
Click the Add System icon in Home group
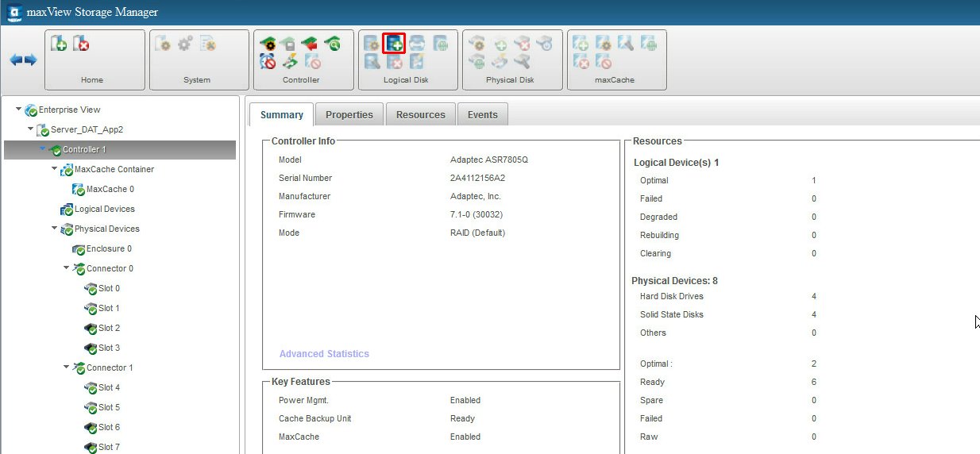[x=59, y=44]
